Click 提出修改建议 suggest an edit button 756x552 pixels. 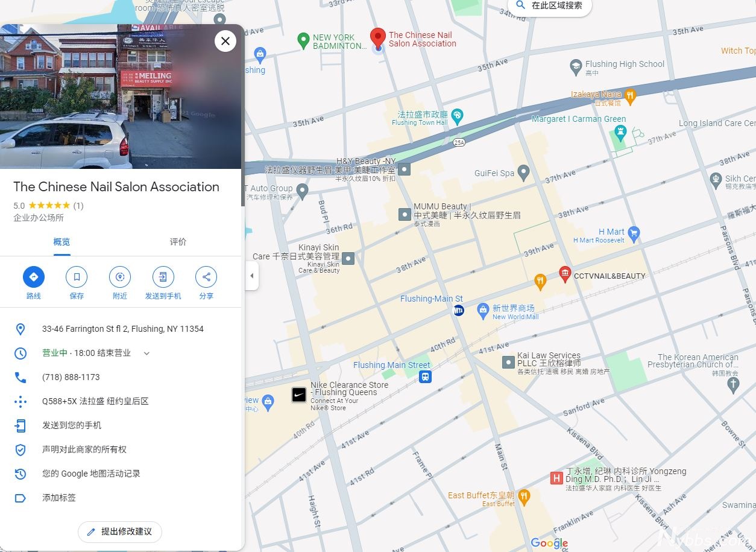120,531
